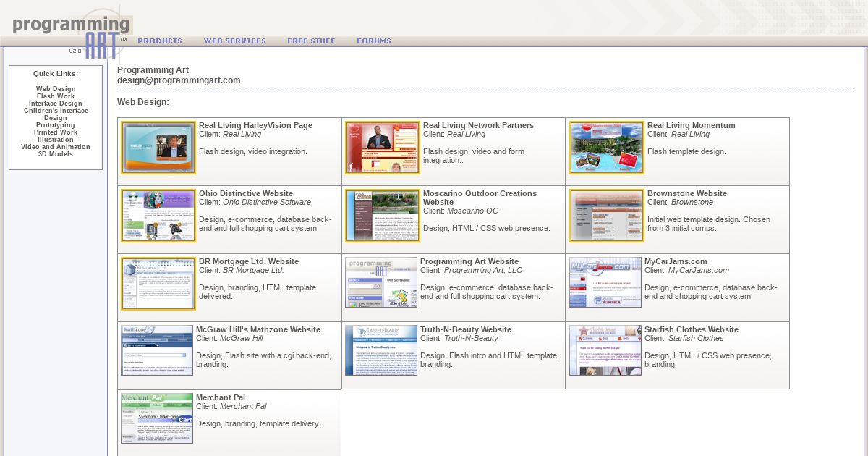The image size is (868, 456).
Task: Click the Real Living HarleyVision Page title
Action: pos(256,125)
